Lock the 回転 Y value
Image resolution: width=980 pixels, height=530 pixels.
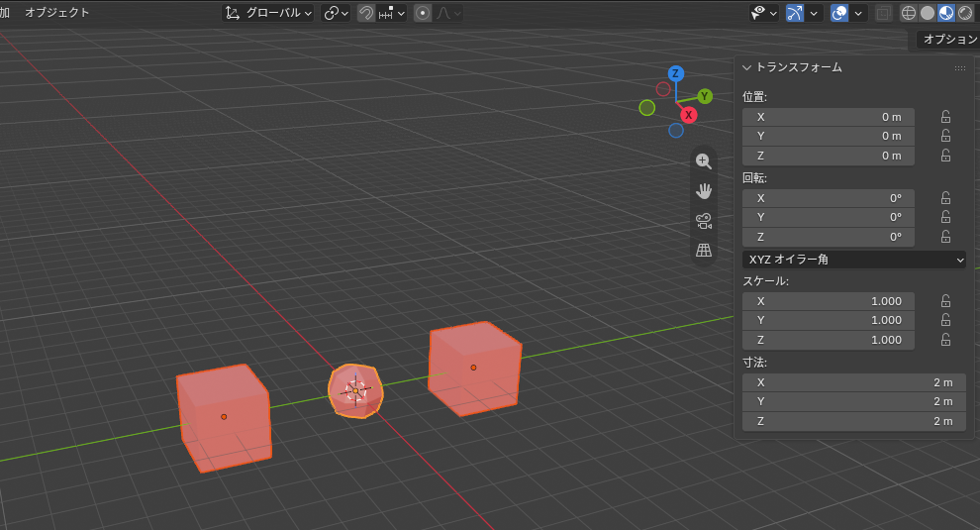pos(945,217)
